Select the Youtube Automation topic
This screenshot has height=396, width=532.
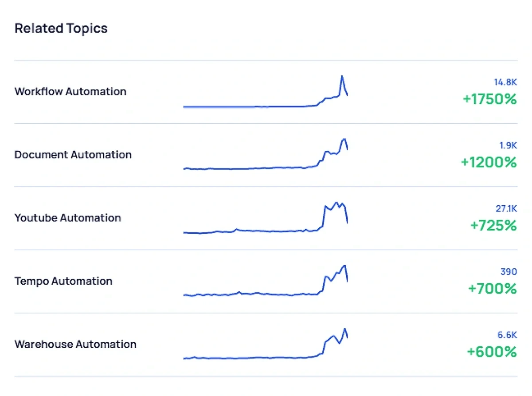point(68,218)
